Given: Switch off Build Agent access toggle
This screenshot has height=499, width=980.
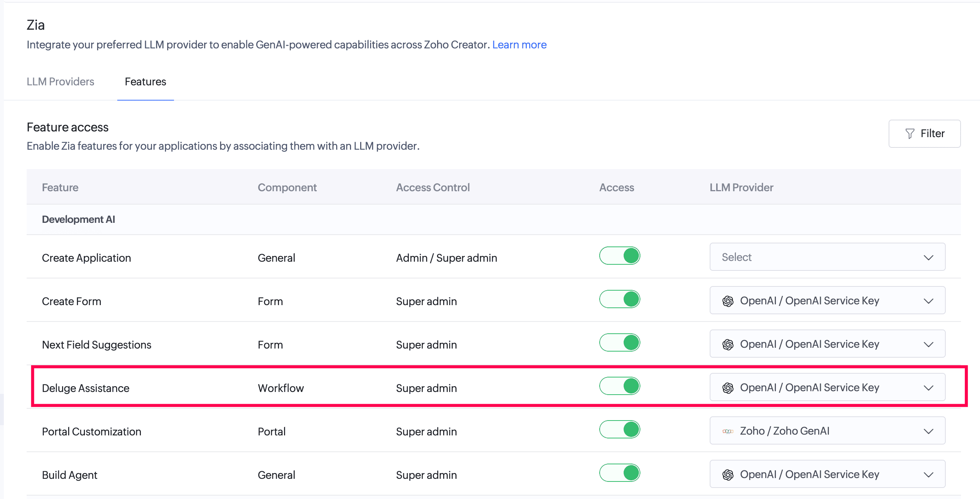Looking at the screenshot, I should click(620, 473).
